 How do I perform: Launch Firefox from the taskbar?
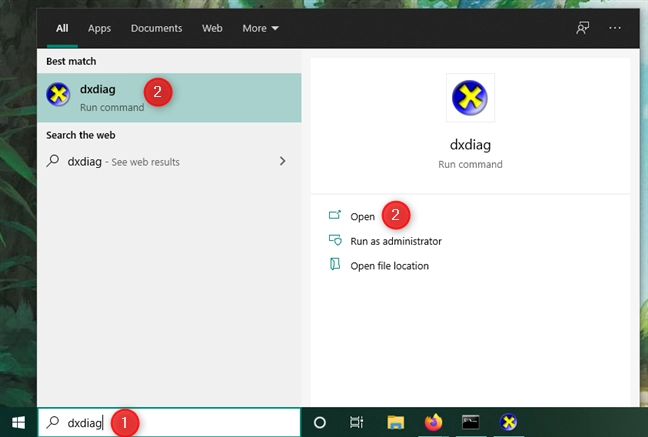tap(433, 422)
